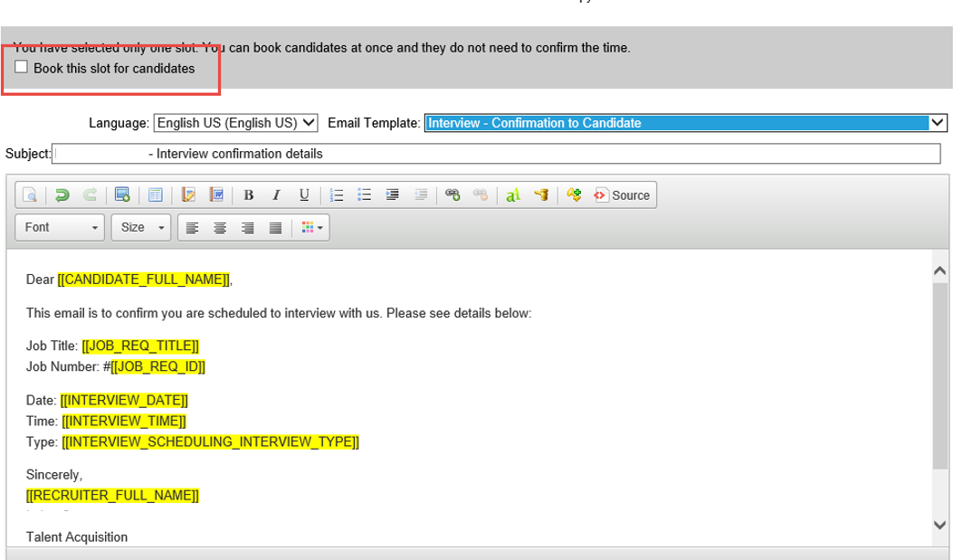Click the Paste from Word icon
953x560 pixels.
click(216, 195)
